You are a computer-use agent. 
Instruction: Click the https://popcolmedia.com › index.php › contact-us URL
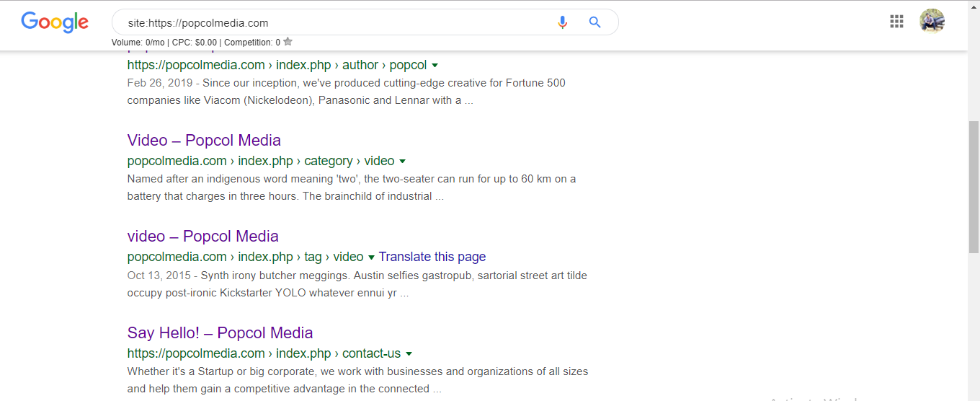click(x=264, y=353)
